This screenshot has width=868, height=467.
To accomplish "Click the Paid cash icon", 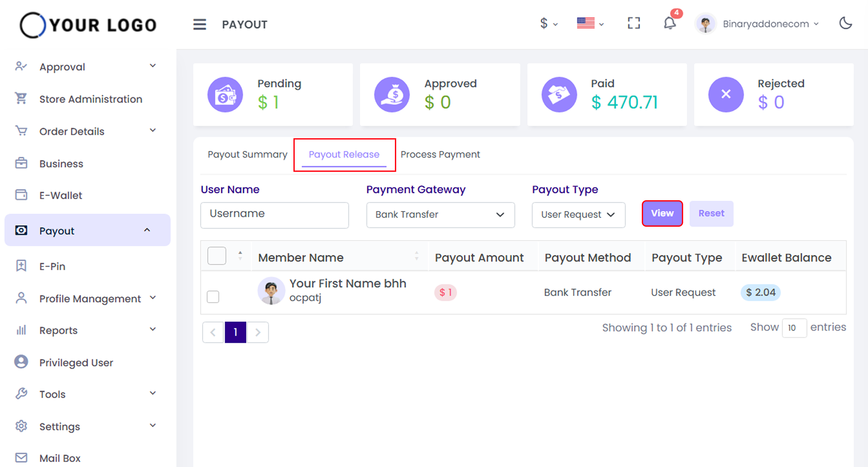I will tap(559, 95).
